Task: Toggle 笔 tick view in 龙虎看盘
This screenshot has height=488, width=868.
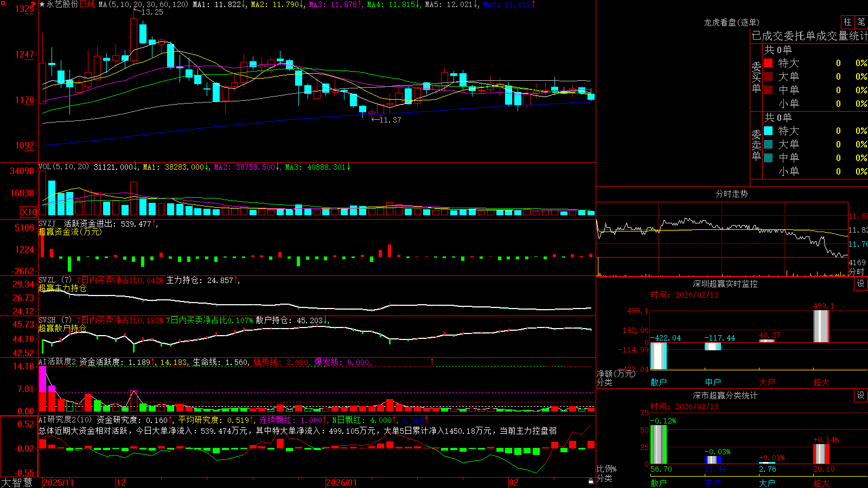Action: (861, 22)
